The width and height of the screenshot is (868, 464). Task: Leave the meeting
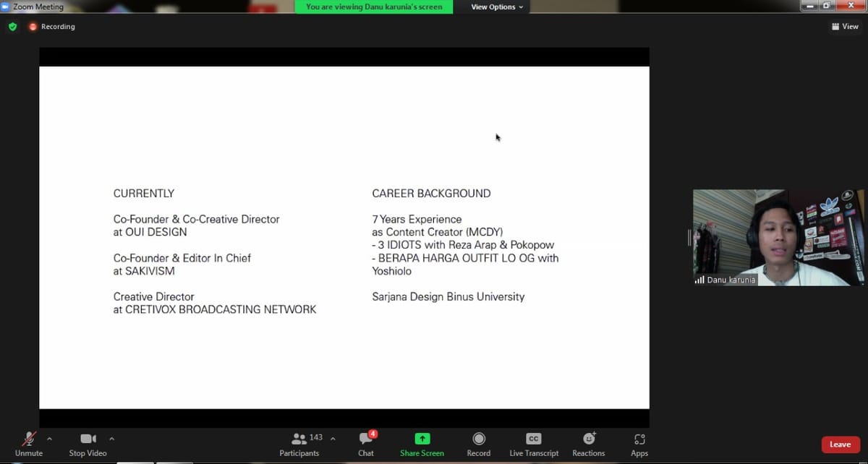(840, 444)
